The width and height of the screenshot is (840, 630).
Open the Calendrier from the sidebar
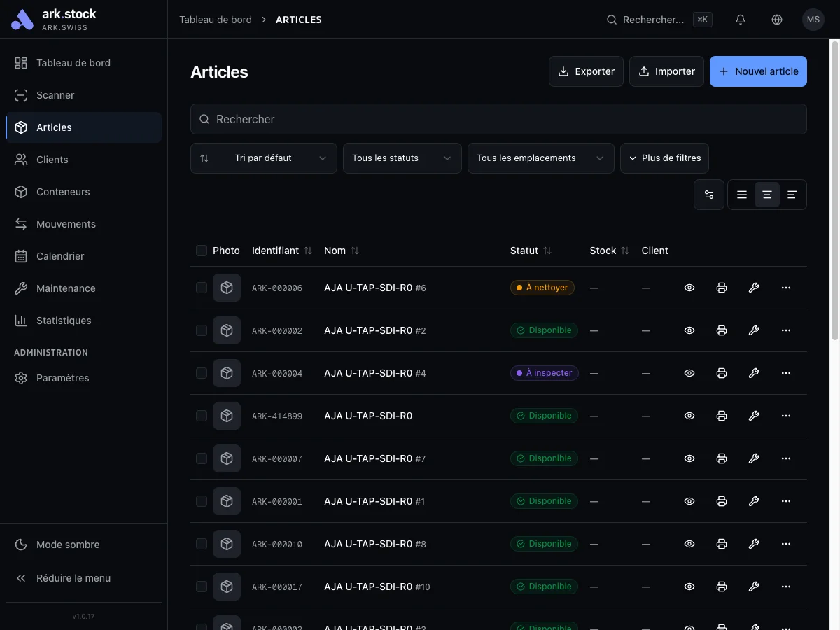pos(60,255)
